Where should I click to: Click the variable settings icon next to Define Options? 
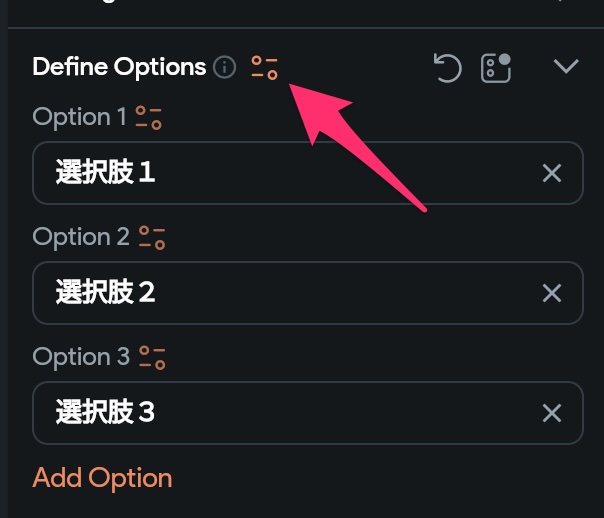[265, 68]
